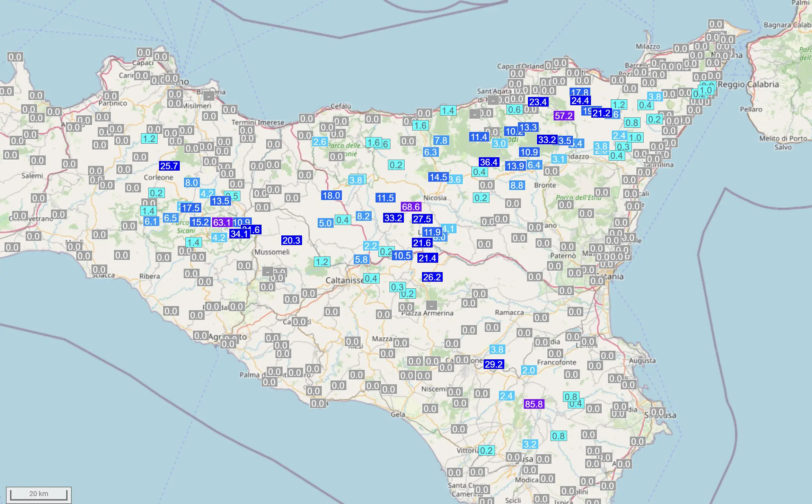The height and width of the screenshot is (504, 812).
Task: Select the 1.4 marker near Cefalù coast
Action: [x=448, y=111]
